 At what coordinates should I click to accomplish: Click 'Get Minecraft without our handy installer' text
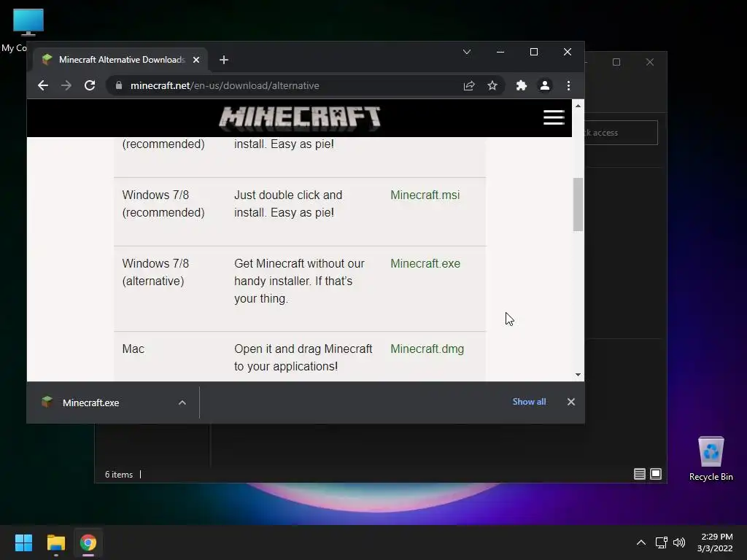(299, 281)
